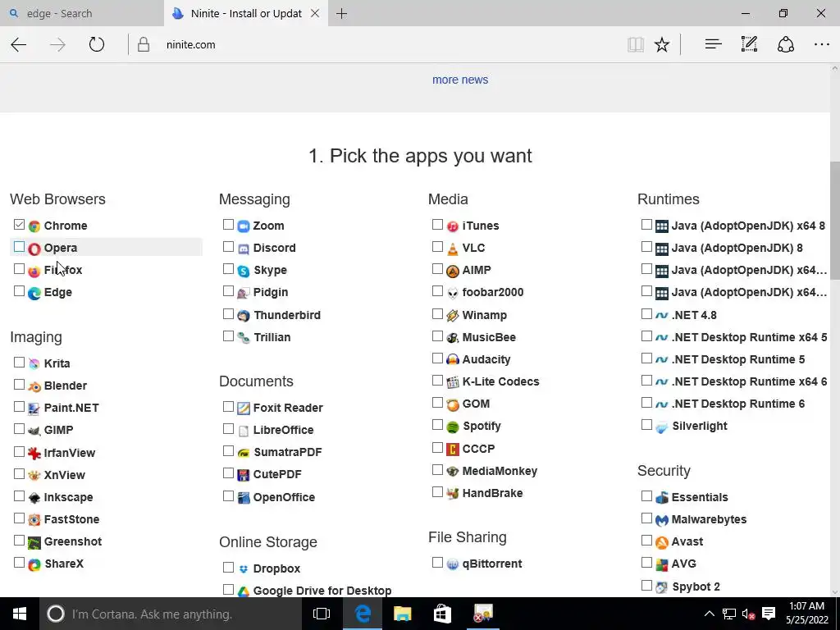The height and width of the screenshot is (630, 840).
Task: Click the Audacity headphones icon
Action: click(453, 360)
